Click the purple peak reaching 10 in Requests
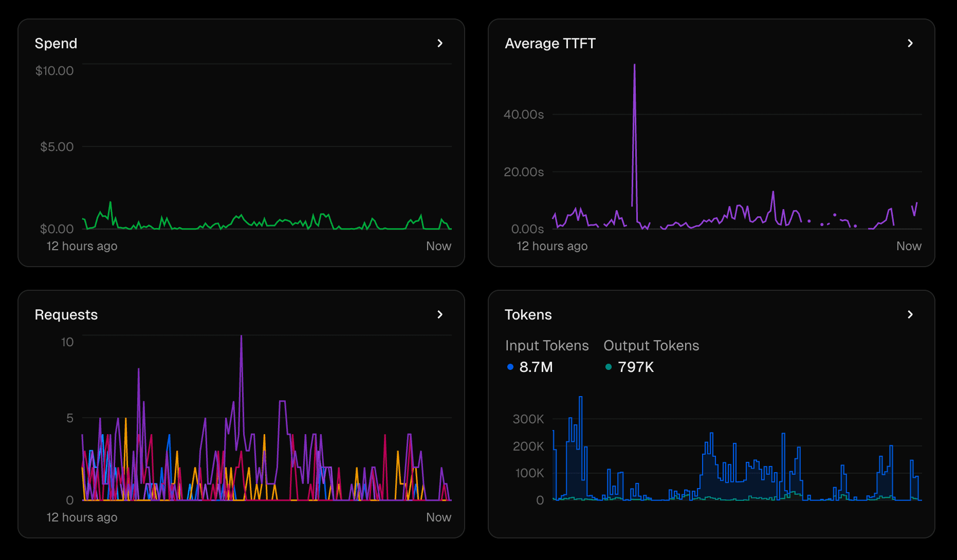This screenshot has height=560, width=957. (x=241, y=338)
